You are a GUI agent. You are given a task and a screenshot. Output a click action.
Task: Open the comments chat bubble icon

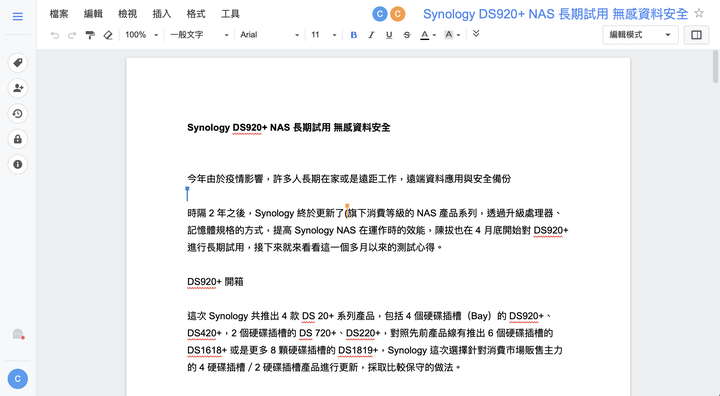click(x=18, y=334)
